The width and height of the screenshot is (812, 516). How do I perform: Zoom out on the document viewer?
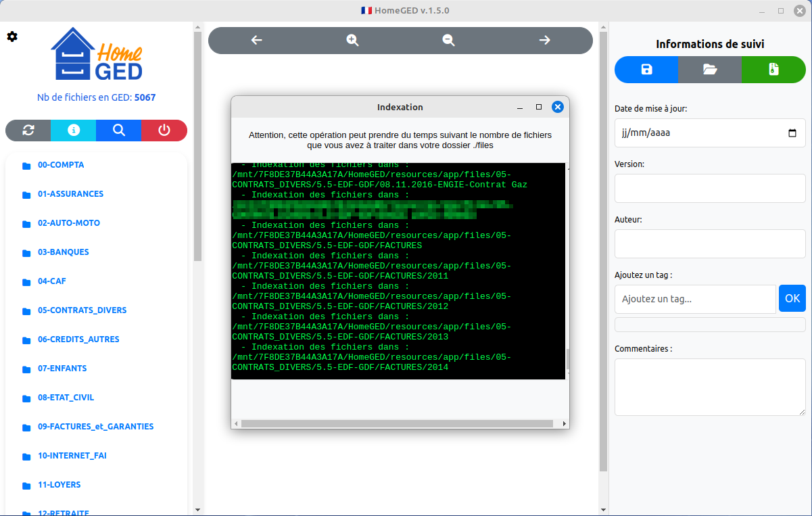coord(448,41)
